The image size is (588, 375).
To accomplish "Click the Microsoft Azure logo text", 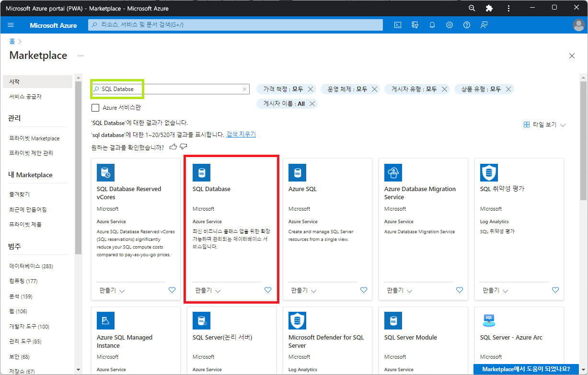I will pos(53,25).
